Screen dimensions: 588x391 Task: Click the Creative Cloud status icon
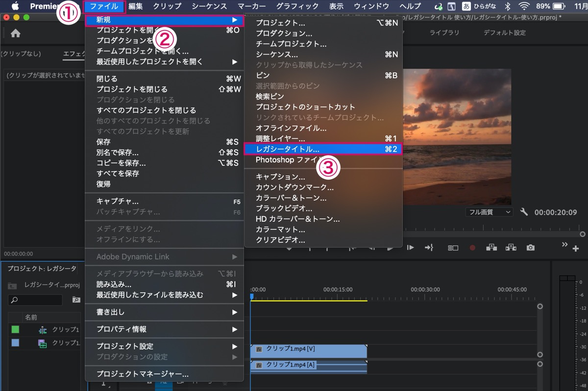(x=439, y=6)
